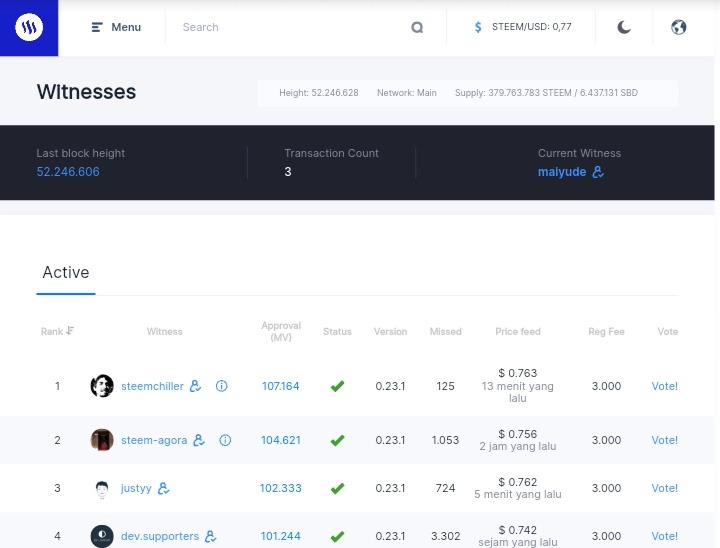Image resolution: width=720 pixels, height=548 pixels.
Task: Open last block height 52.246.606
Action: pos(68,172)
